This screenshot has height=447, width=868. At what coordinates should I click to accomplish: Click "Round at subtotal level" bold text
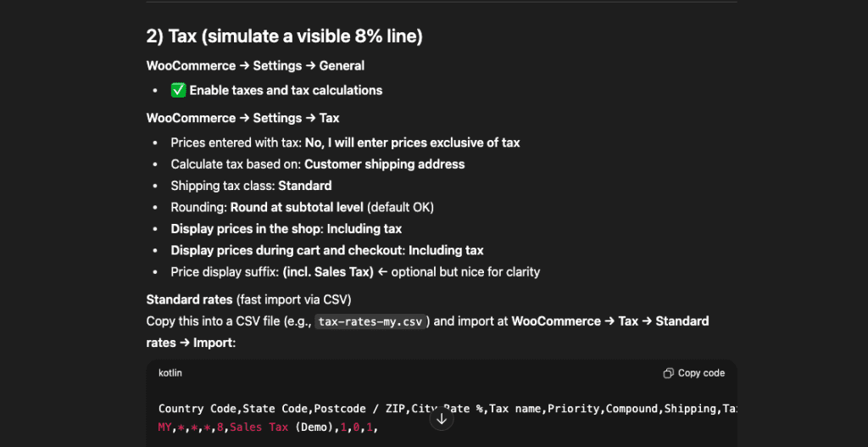[297, 207]
